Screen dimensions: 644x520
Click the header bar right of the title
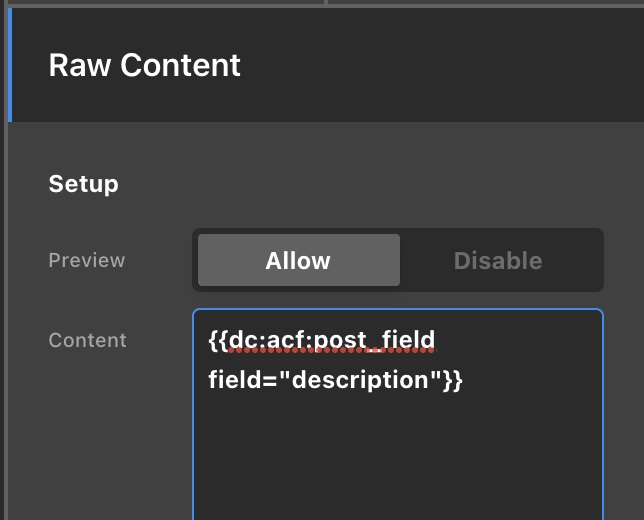coord(450,65)
